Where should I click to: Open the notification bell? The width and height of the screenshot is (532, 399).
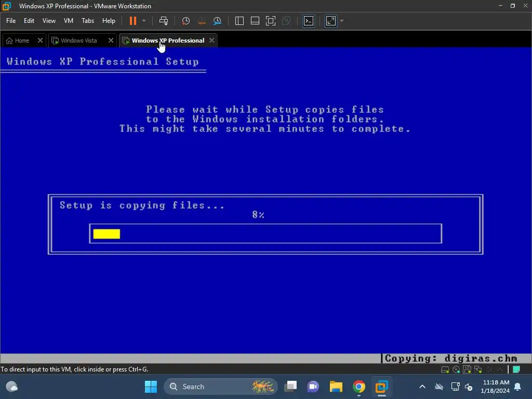tap(518, 387)
